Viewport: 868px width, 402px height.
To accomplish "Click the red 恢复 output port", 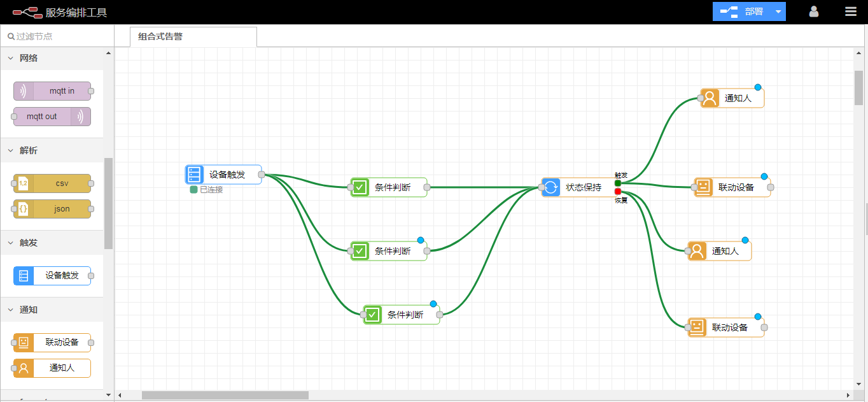I will pos(618,191).
